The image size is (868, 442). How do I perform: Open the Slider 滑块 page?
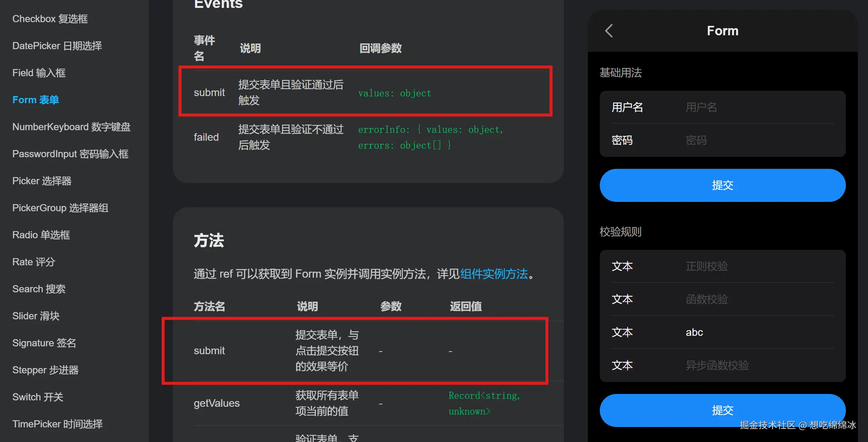[x=36, y=316]
